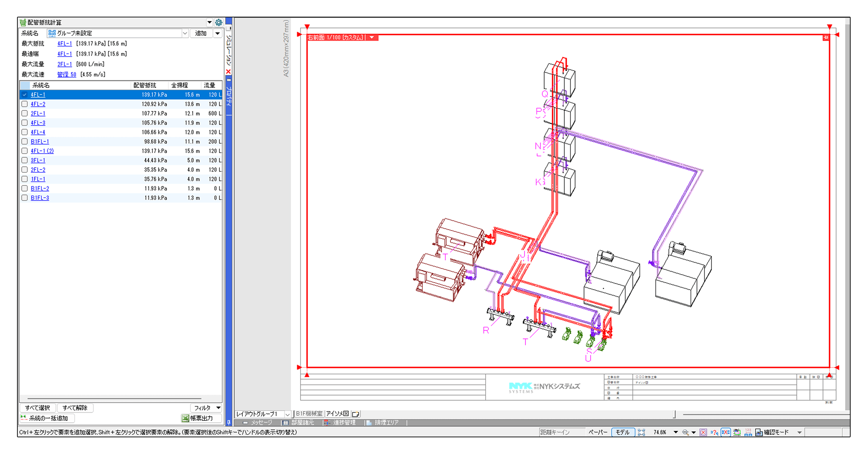The height and width of the screenshot is (454, 868).
Task: Open the 部屋諸元 panel tab
Action: 299,422
